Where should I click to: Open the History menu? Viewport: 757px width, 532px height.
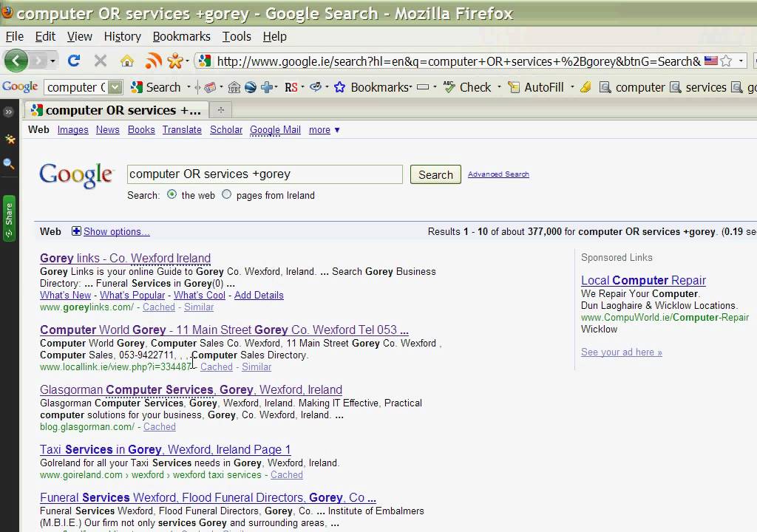pyautogui.click(x=123, y=37)
